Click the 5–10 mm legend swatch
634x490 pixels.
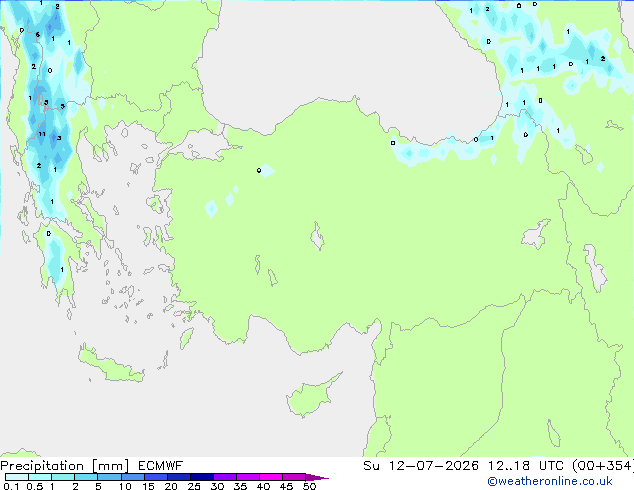click(x=109, y=477)
